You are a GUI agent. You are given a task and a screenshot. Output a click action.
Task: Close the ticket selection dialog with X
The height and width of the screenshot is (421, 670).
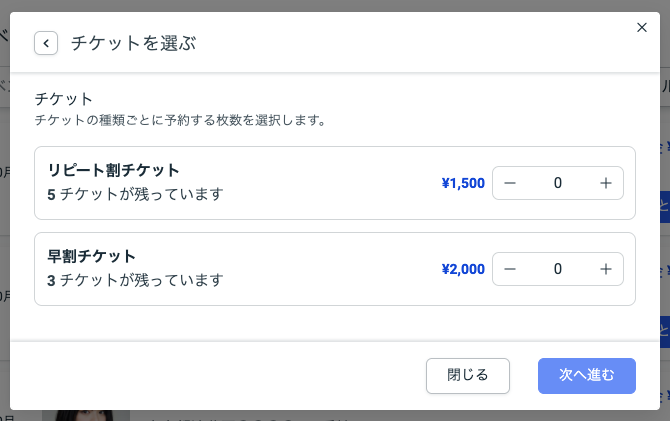click(x=642, y=28)
